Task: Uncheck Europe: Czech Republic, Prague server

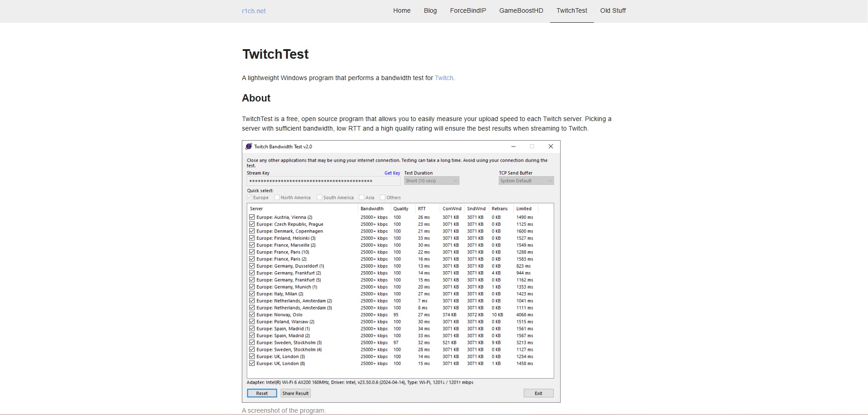Action: (252, 224)
